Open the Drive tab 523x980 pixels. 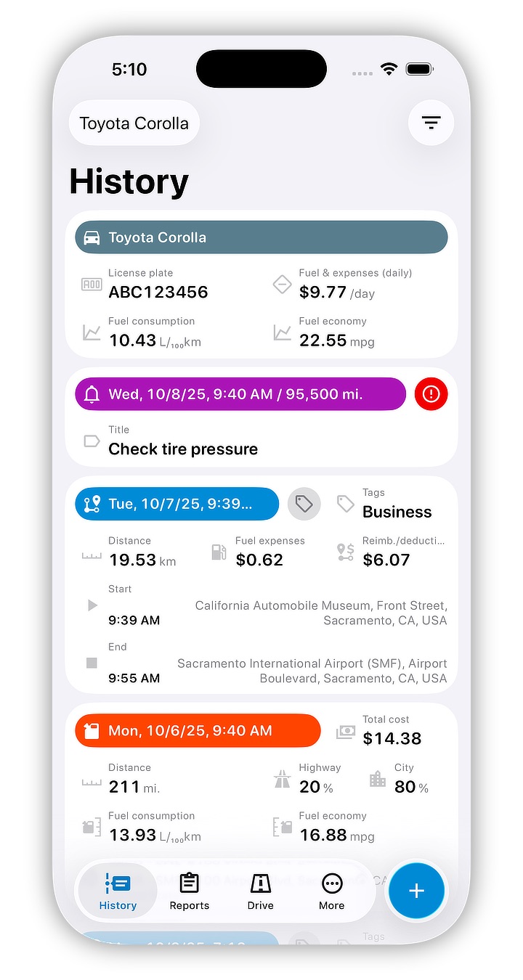[x=260, y=891]
